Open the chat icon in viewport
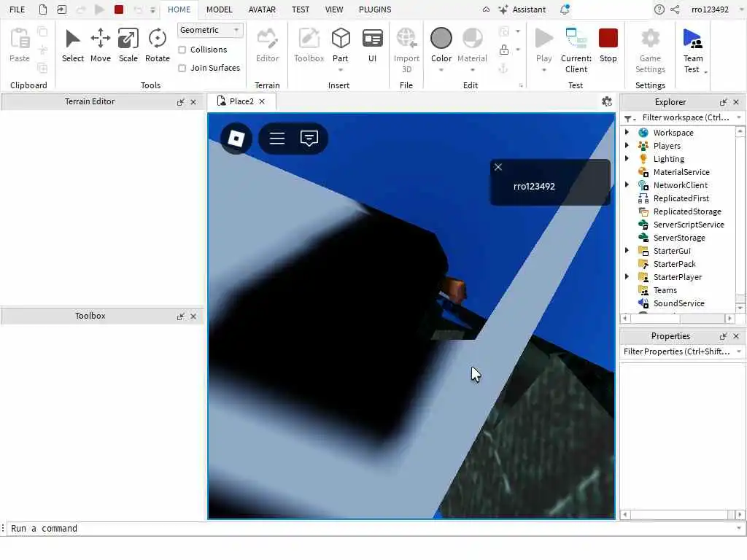747x560 pixels. point(309,138)
